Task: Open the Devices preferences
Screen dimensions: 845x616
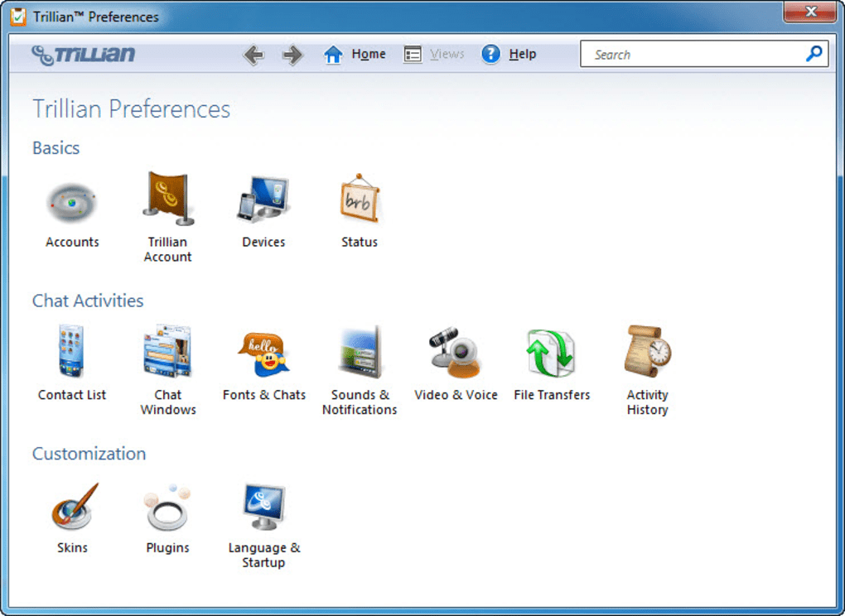Action: [x=263, y=213]
